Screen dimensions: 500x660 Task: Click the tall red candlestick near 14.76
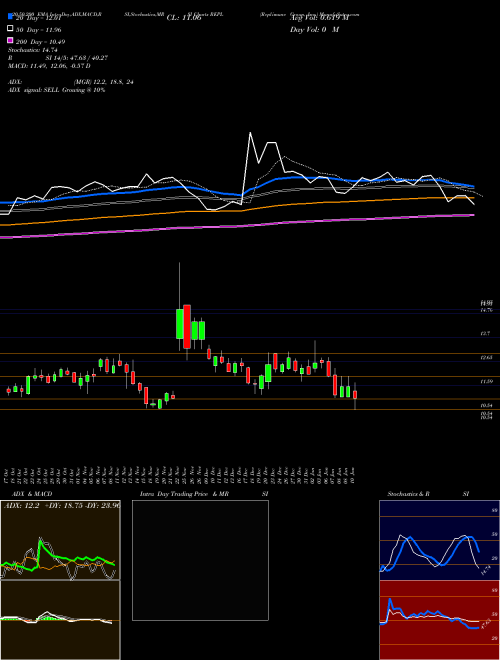click(187, 326)
